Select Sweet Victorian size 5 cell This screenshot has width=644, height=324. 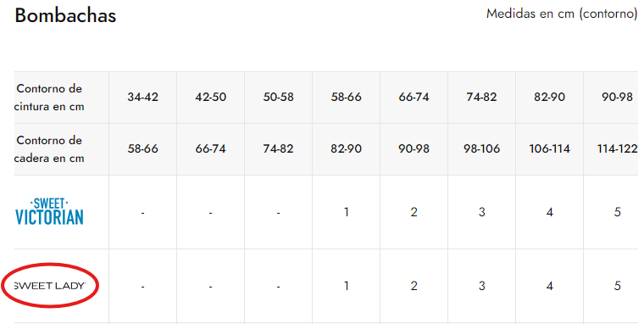point(612,212)
